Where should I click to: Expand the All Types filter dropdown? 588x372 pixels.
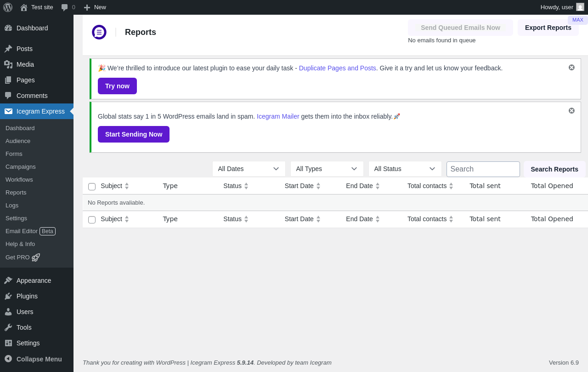pyautogui.click(x=327, y=169)
